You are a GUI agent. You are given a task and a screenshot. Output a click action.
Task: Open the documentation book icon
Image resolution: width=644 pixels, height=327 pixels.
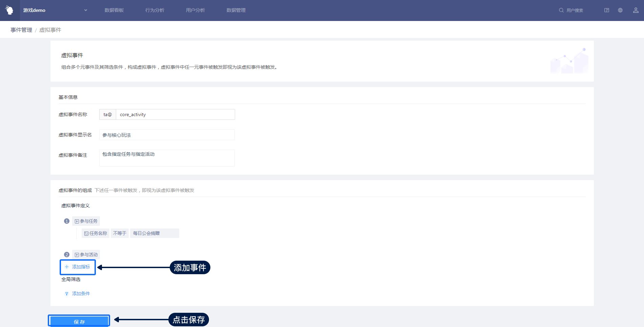click(x=606, y=10)
